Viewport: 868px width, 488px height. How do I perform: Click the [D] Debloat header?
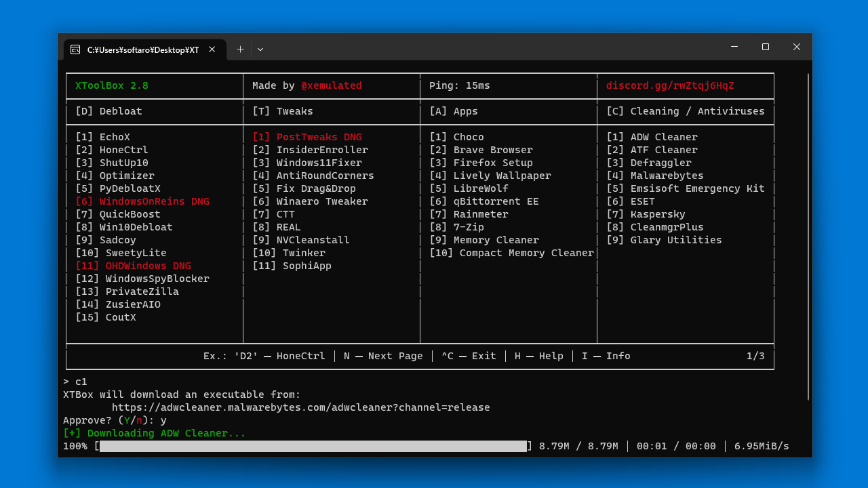109,111
